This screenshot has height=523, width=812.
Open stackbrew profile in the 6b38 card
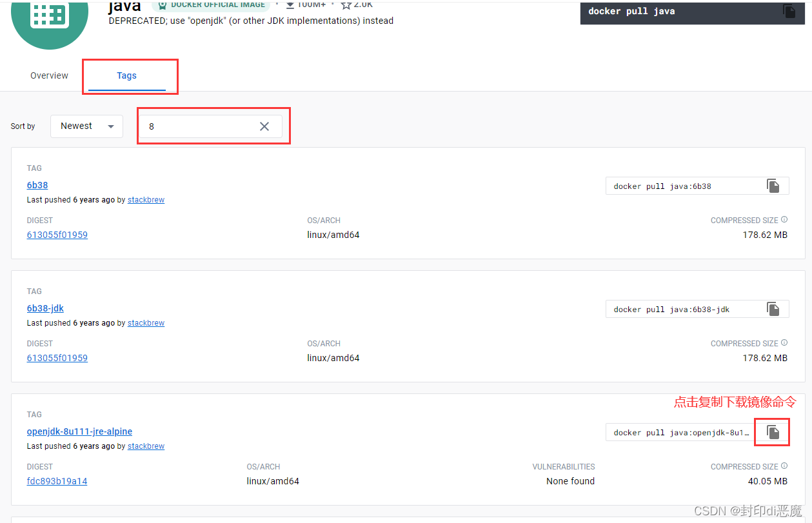pos(146,200)
